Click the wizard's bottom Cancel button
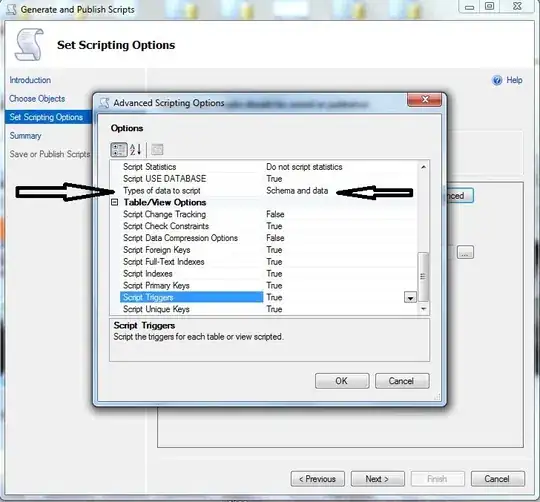The height and width of the screenshot is (502, 540). click(497, 479)
